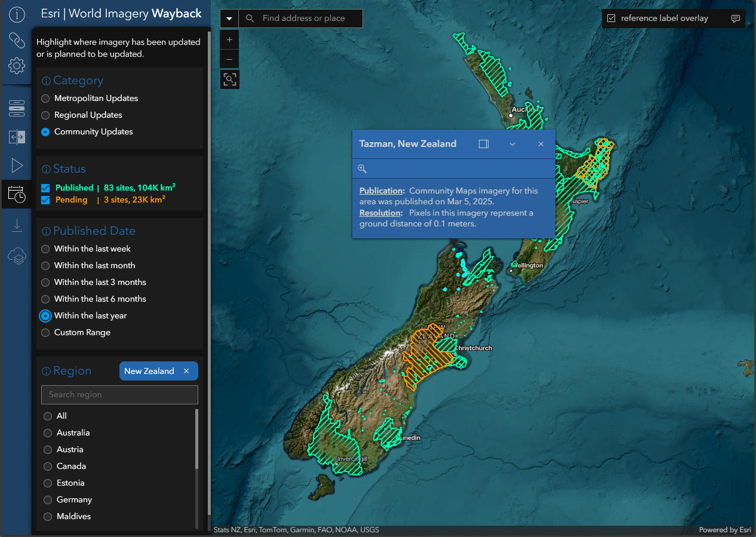Select the Metropolitan Updates category
Viewport: 756px width, 537px height.
coord(45,99)
